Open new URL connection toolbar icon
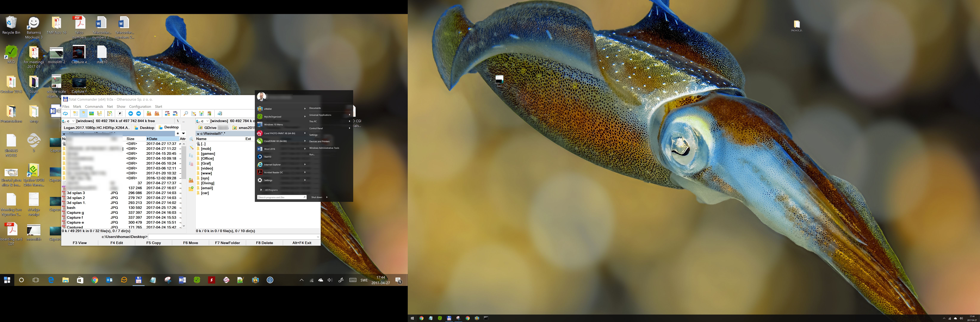This screenshot has height=322, width=980. [x=175, y=113]
